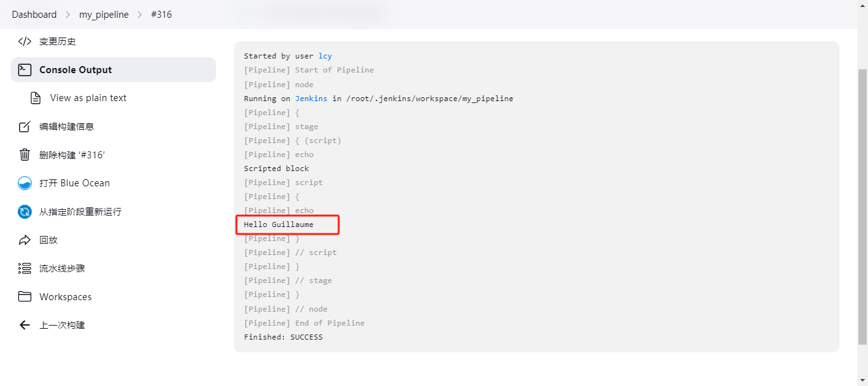Click the blue restart-from-stage icon
The height and width of the screenshot is (386, 868).
tap(25, 212)
